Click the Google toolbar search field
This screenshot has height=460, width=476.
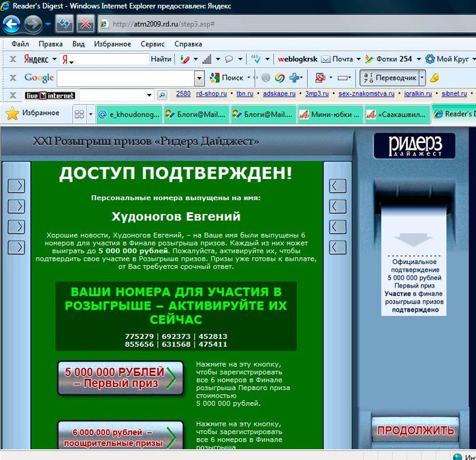[126, 78]
